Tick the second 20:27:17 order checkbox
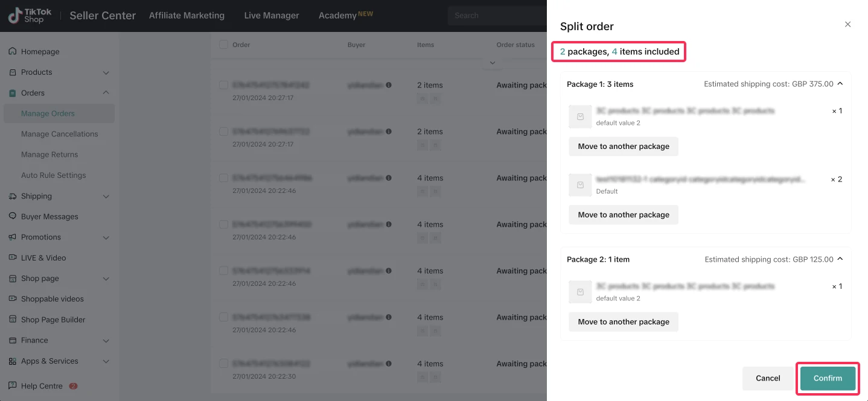Viewport: 868px width, 401px height. (223, 131)
